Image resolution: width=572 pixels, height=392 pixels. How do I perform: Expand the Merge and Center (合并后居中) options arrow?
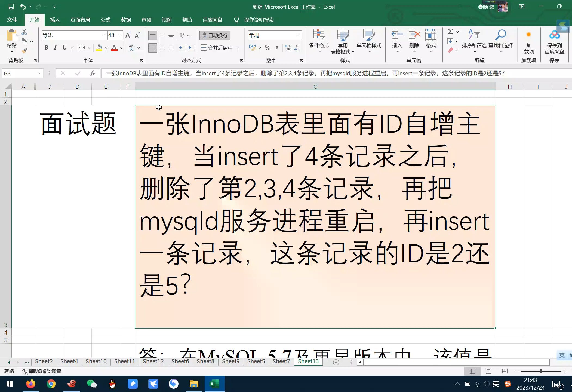pyautogui.click(x=238, y=48)
